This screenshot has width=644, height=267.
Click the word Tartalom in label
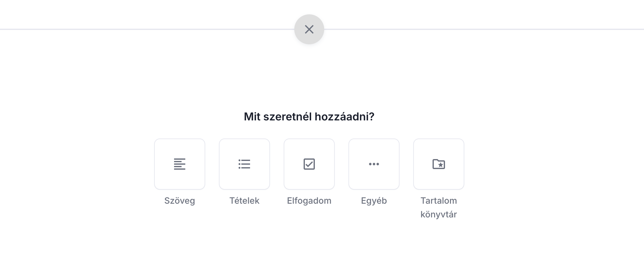[x=439, y=201]
